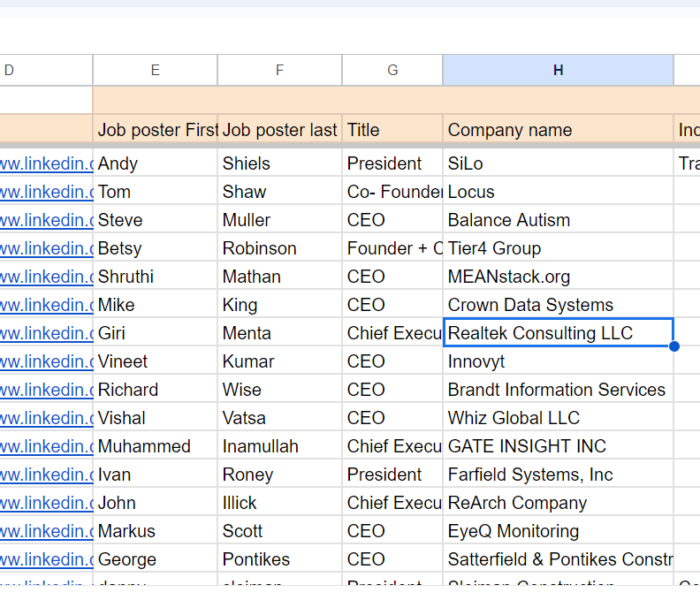
Task: Select column D header
Action: [x=46, y=70]
